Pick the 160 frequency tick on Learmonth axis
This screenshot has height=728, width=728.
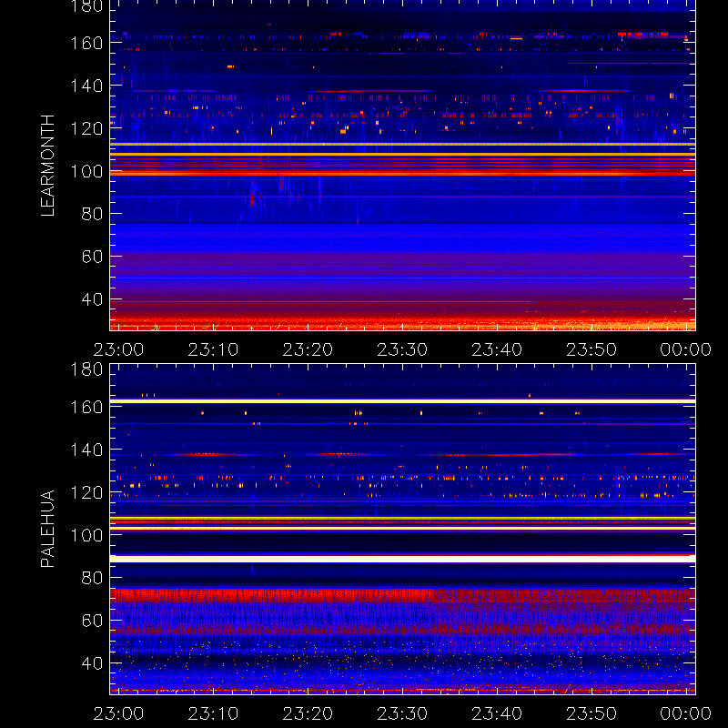(x=86, y=43)
